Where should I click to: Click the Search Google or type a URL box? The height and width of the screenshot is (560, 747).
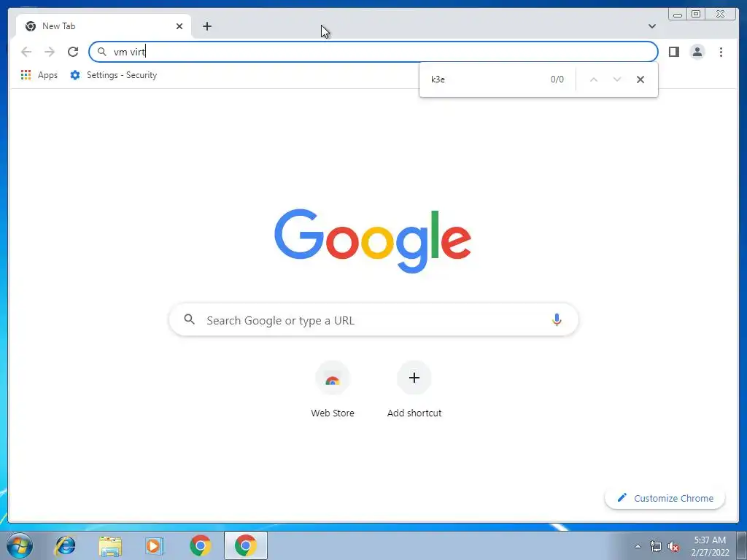click(x=374, y=320)
